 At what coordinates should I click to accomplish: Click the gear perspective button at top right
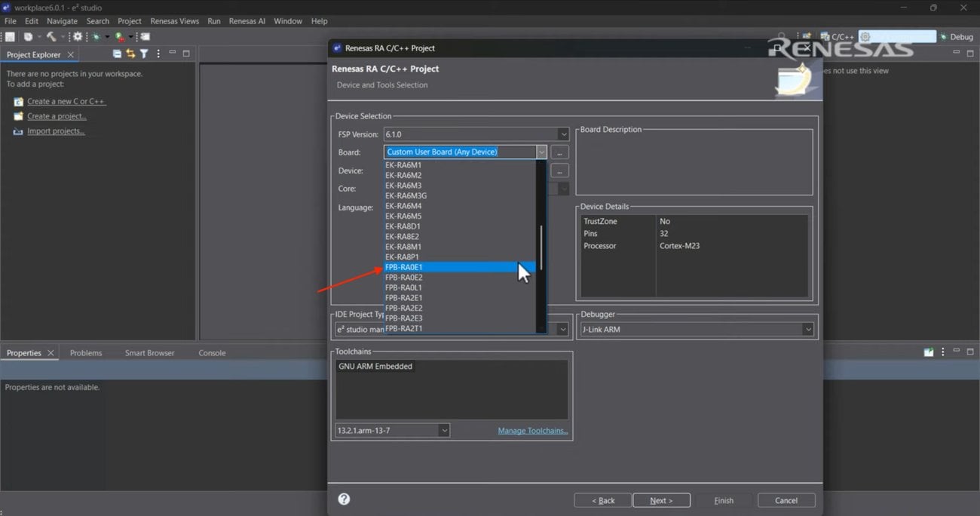pos(897,36)
